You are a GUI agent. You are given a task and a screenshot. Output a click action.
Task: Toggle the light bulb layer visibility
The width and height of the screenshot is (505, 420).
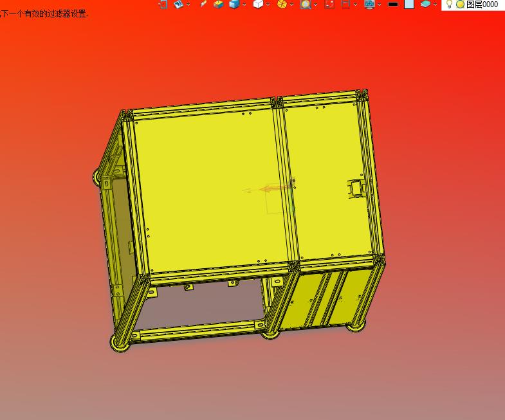tap(449, 5)
